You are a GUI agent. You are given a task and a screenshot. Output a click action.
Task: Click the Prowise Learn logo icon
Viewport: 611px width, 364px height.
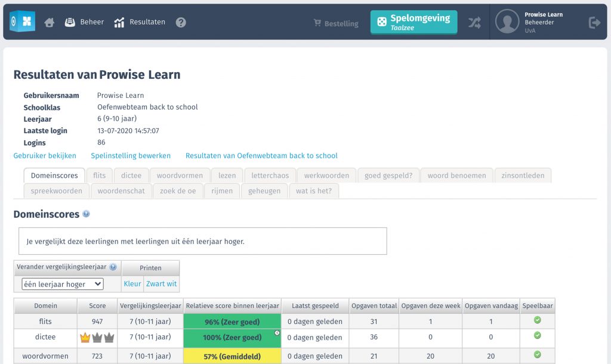(x=23, y=21)
